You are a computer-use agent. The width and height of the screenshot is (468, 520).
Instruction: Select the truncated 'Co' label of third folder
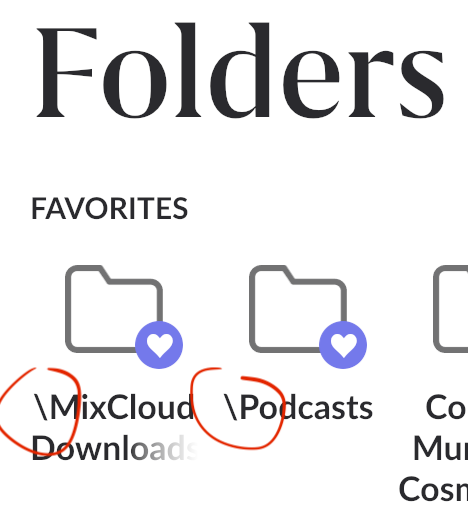point(446,407)
